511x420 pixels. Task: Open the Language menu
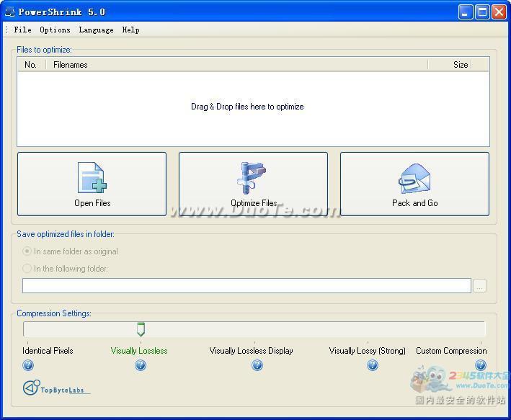pos(96,30)
